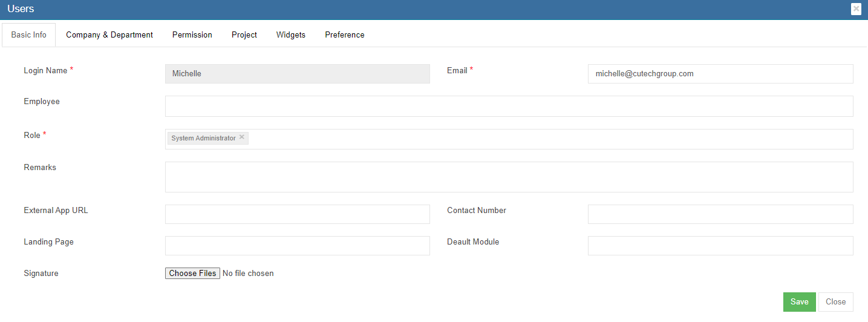Click the Deault Module field

720,246
